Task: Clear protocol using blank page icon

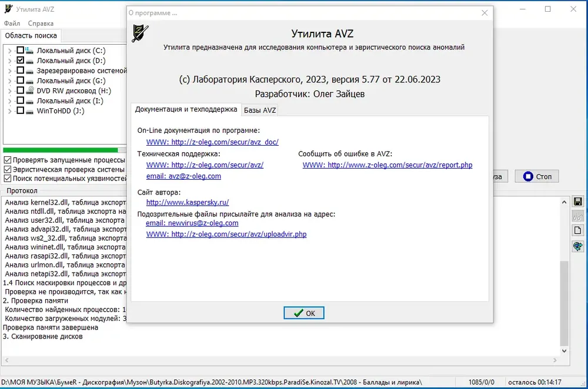Action: pos(578,231)
